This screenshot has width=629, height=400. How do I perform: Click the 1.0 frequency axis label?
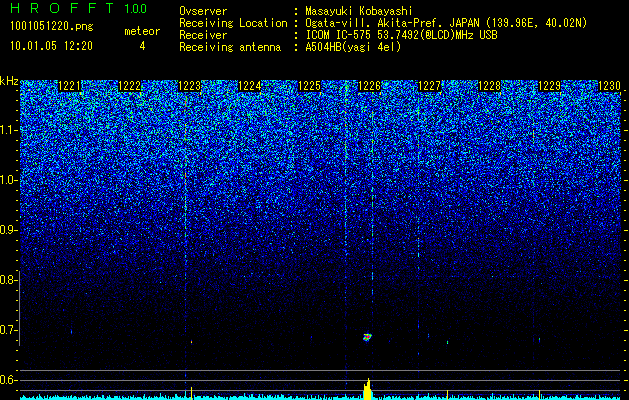pos(8,180)
